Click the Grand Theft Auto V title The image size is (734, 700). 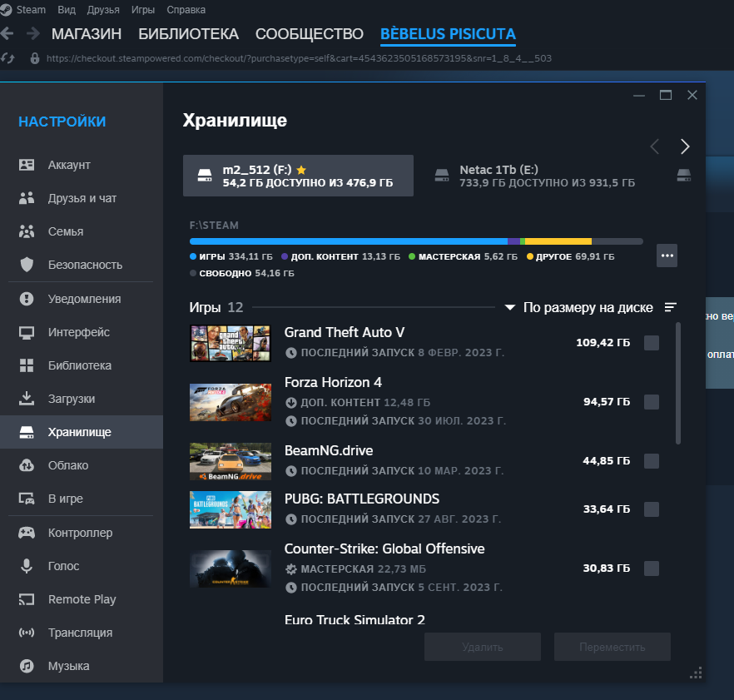345,332
